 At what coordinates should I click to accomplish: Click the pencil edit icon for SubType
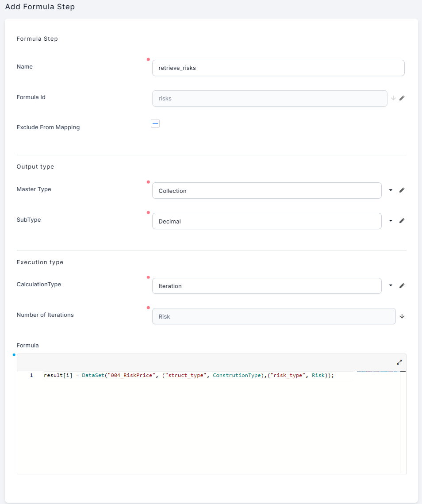(x=402, y=221)
